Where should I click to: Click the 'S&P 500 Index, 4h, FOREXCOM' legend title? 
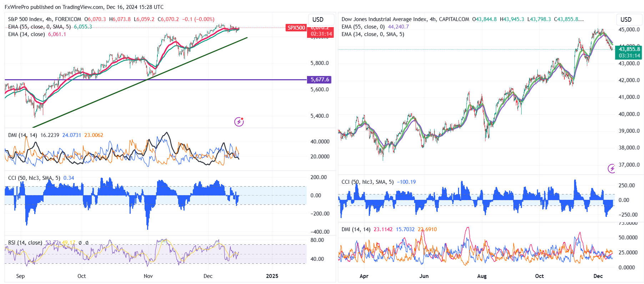(45, 19)
